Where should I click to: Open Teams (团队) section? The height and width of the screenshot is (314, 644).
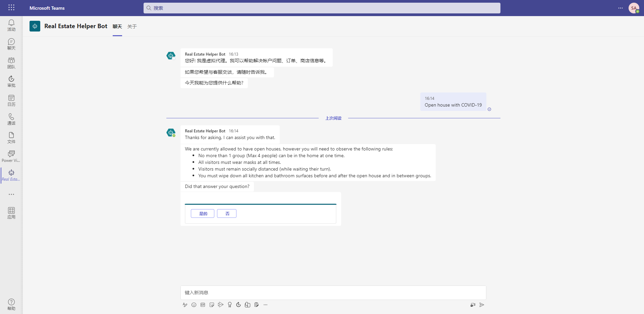(x=11, y=63)
